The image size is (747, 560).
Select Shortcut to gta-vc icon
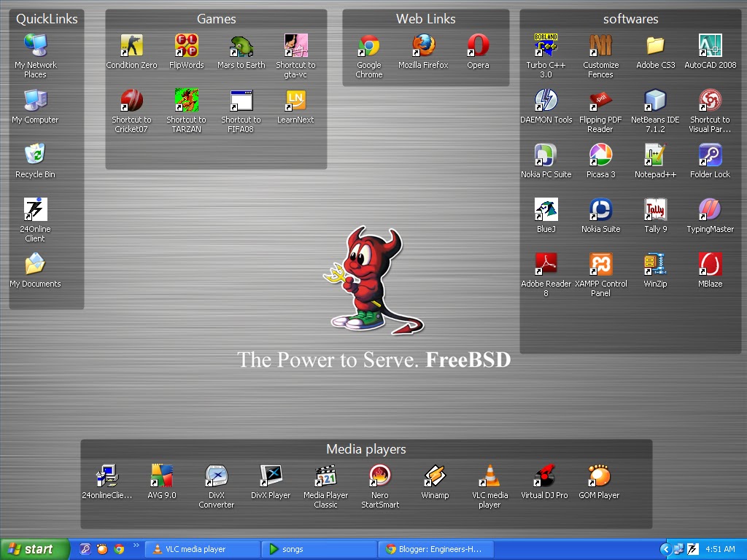pyautogui.click(x=295, y=56)
